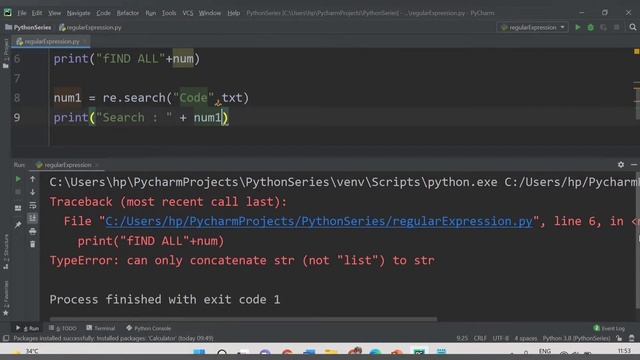640x360 pixels.
Task: Click yellow inspection marker at editor top-right
Action: click(x=636, y=51)
